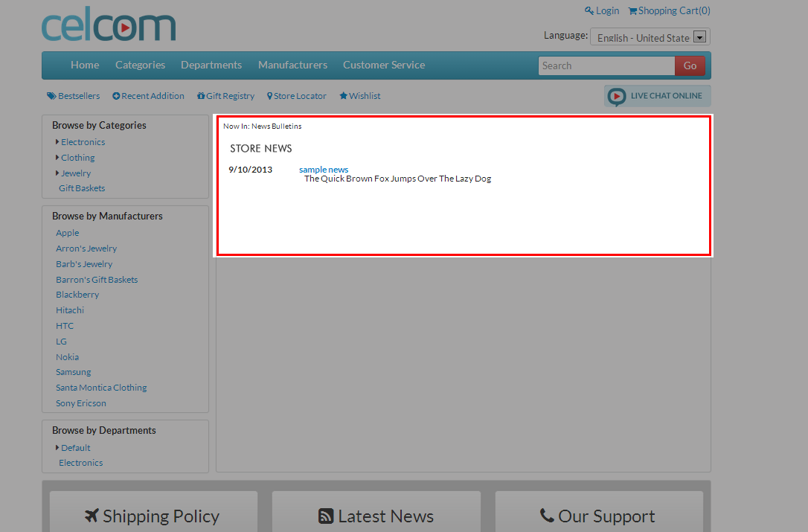
Task: Open the Login link
Action: (x=608, y=10)
